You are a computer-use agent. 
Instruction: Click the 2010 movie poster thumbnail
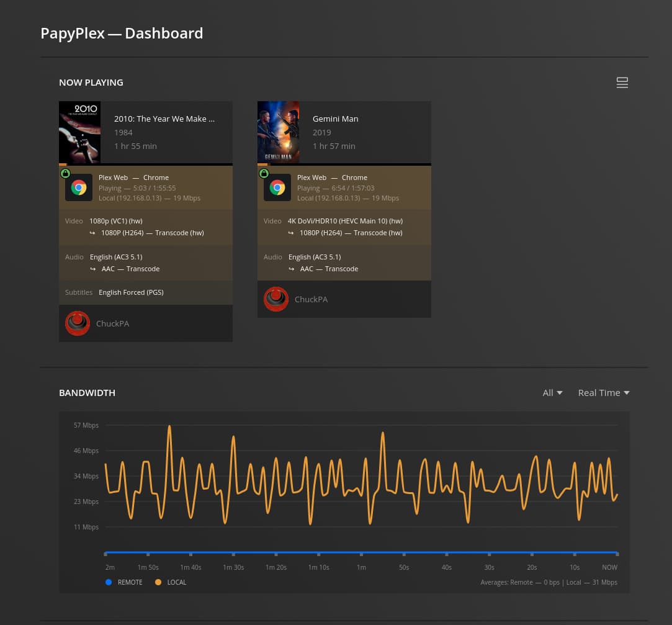(79, 132)
